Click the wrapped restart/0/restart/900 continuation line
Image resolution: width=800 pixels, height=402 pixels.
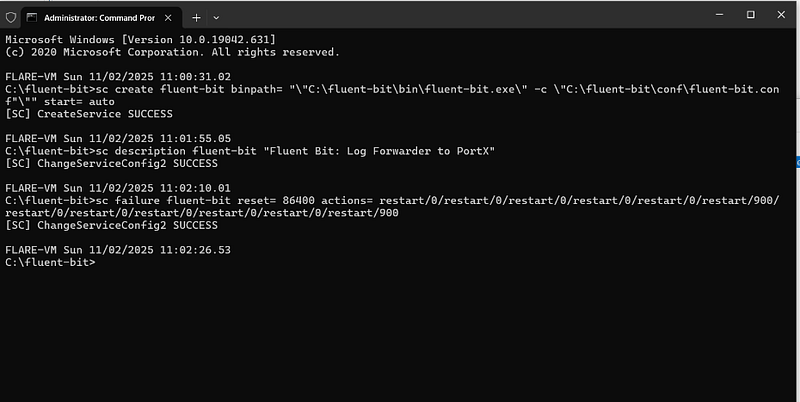(x=202, y=213)
